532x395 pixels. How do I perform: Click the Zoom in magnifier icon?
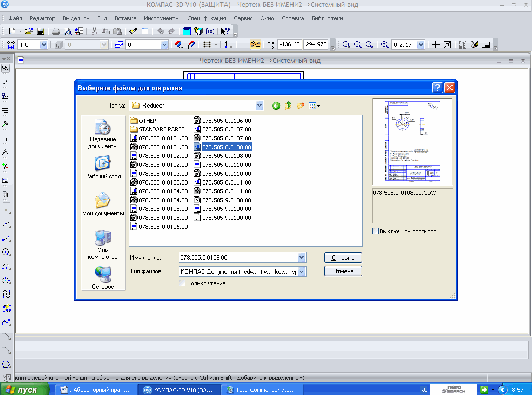[x=357, y=45]
